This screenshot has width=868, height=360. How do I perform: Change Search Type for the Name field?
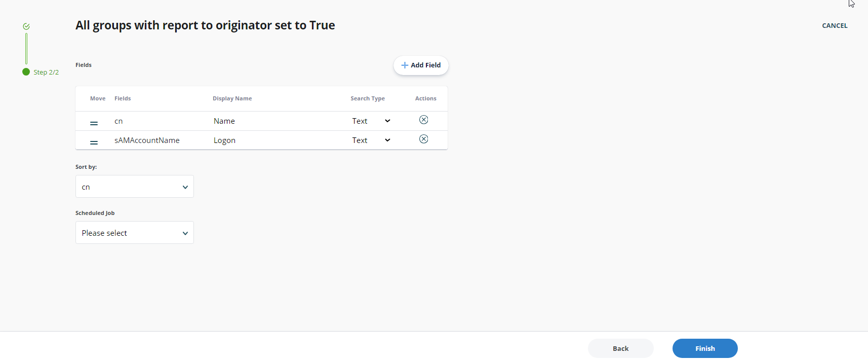click(x=370, y=121)
